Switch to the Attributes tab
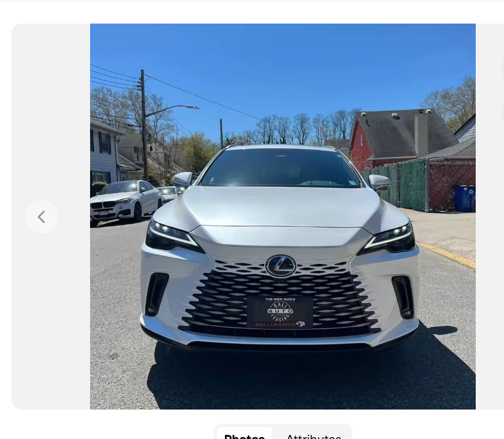 (313, 435)
